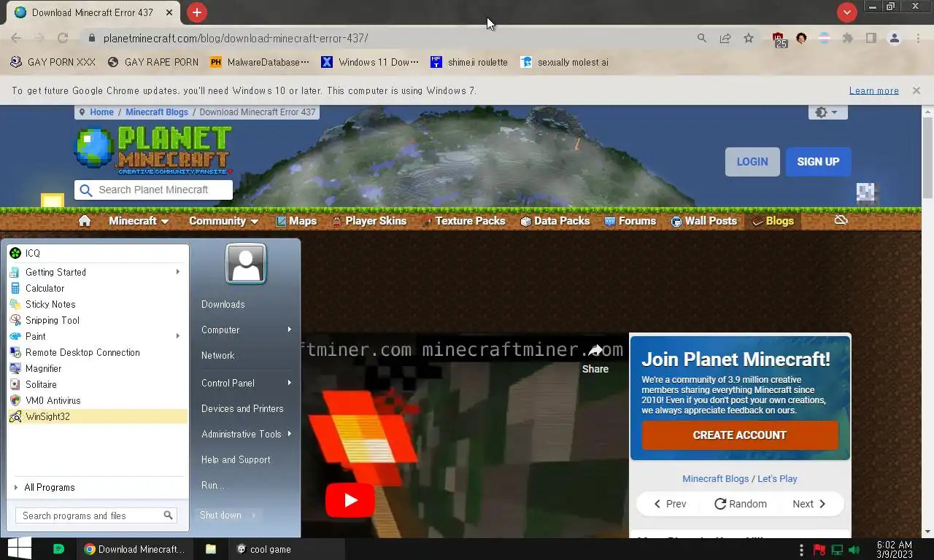Open the Forums section
Screen dimensions: 934x560
click(630, 221)
